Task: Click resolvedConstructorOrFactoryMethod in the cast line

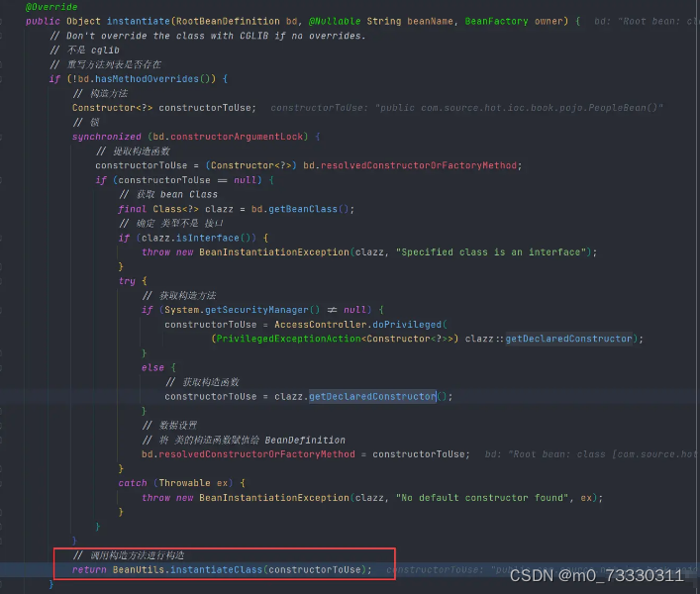Action: pyautogui.click(x=418, y=165)
